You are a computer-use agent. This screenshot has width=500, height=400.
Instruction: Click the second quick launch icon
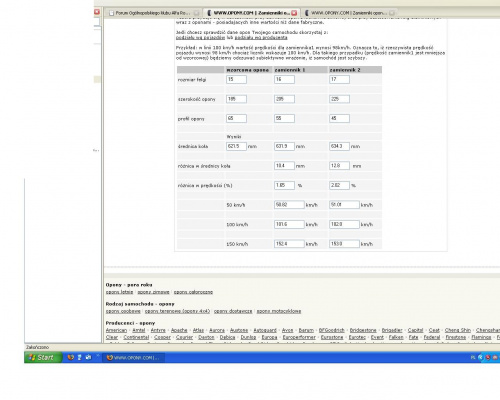(x=79, y=357)
